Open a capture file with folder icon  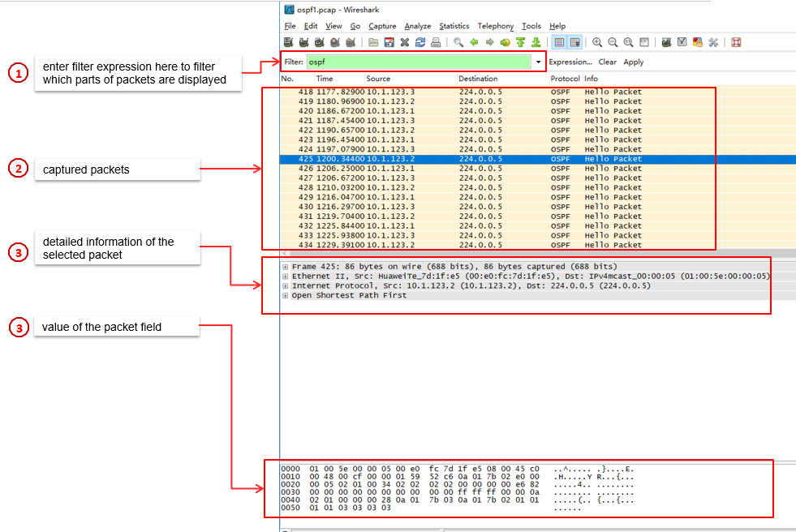(373, 43)
